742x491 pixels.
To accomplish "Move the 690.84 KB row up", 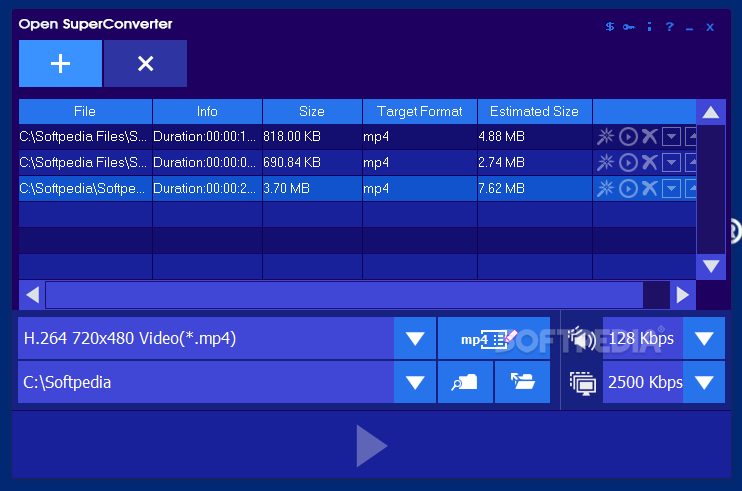I will point(691,163).
